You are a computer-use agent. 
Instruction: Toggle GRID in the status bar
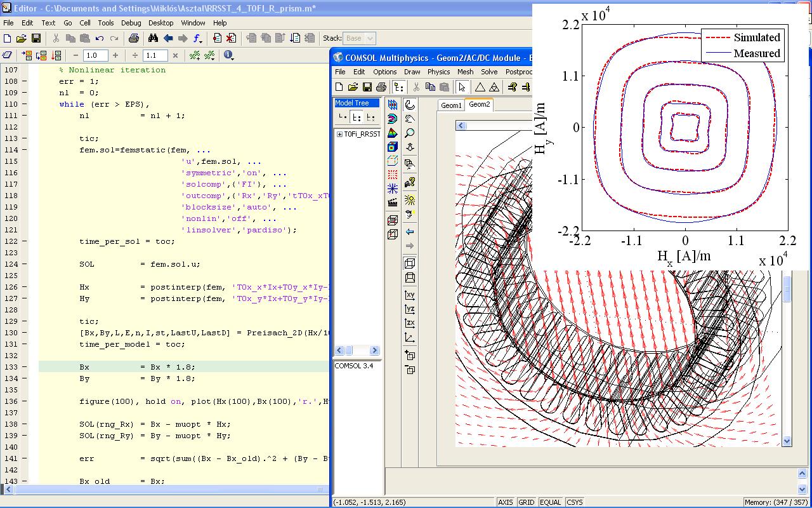(527, 502)
